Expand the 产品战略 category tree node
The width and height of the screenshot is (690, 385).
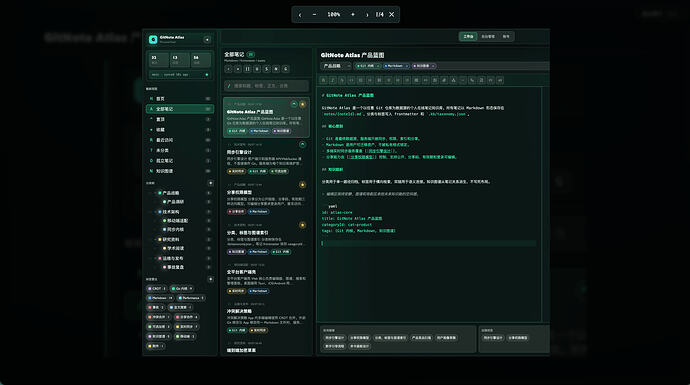(155, 193)
